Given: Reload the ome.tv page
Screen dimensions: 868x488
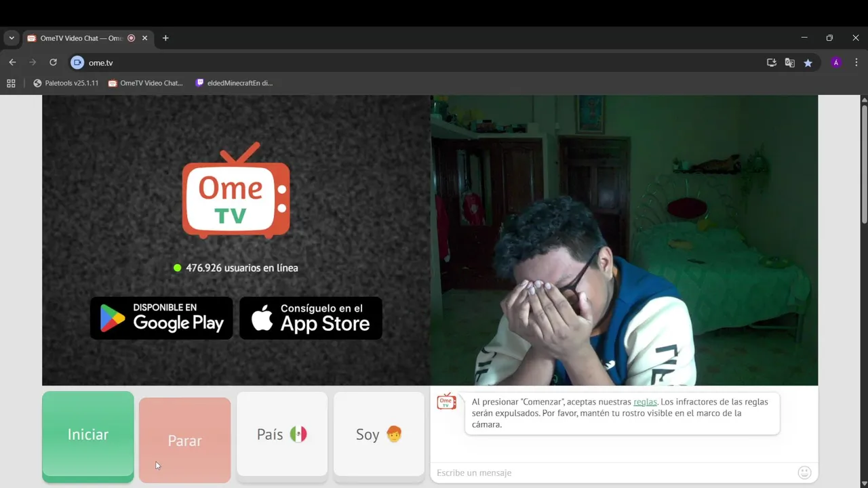Looking at the screenshot, I should point(53,62).
